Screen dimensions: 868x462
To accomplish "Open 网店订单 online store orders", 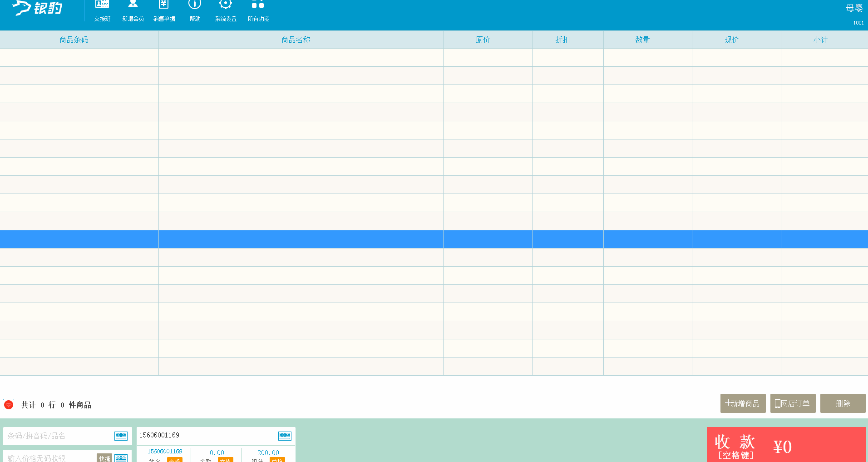I will click(x=793, y=403).
